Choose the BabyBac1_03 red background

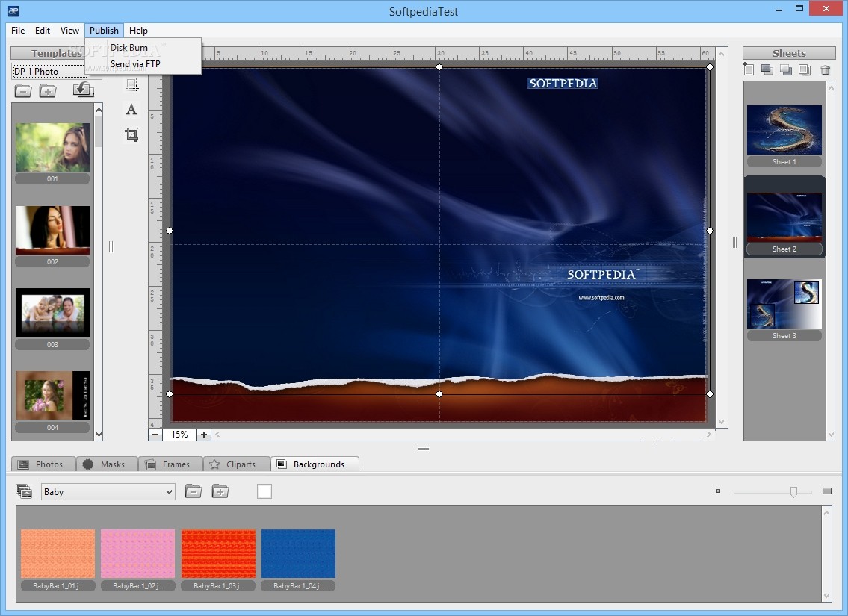coord(218,554)
